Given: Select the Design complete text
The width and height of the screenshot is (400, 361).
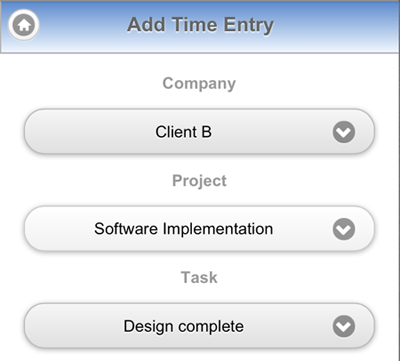Looking at the screenshot, I should [x=183, y=327].
